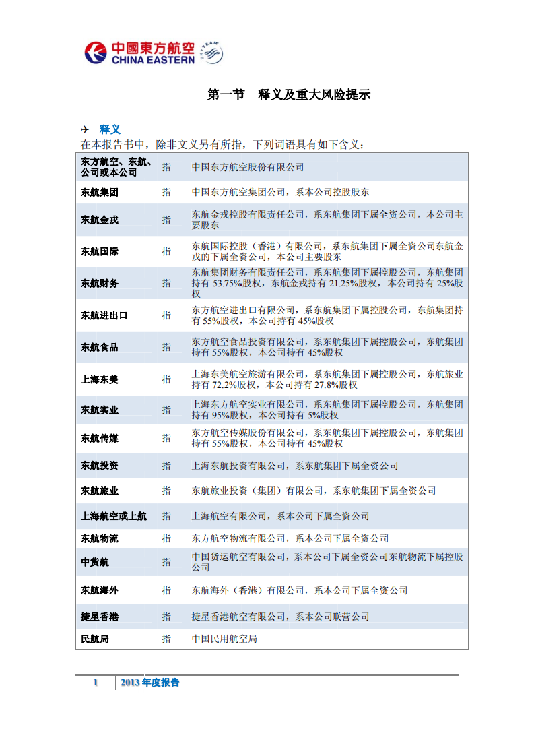
Task: Click the term 东航物流
Action: [99, 538]
